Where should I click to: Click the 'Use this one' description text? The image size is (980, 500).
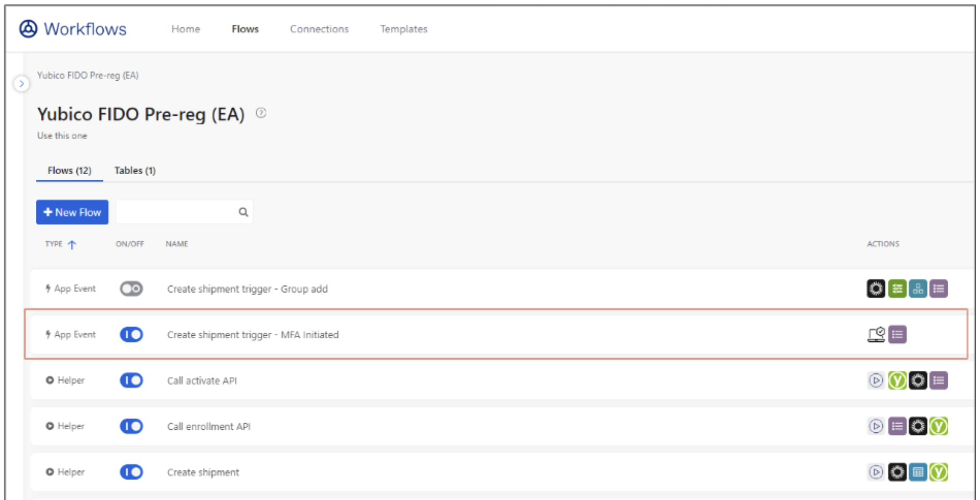tap(62, 136)
